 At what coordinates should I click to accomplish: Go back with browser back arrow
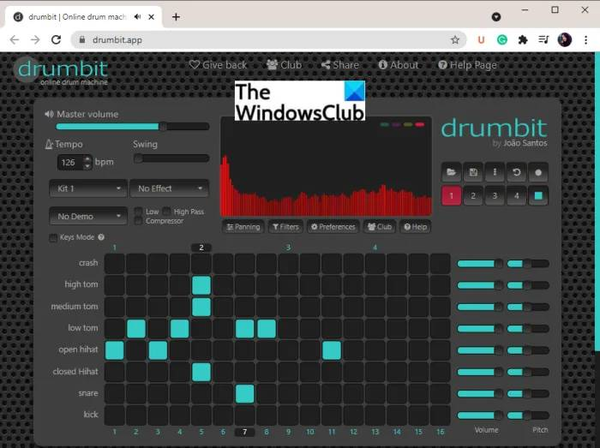[x=15, y=40]
